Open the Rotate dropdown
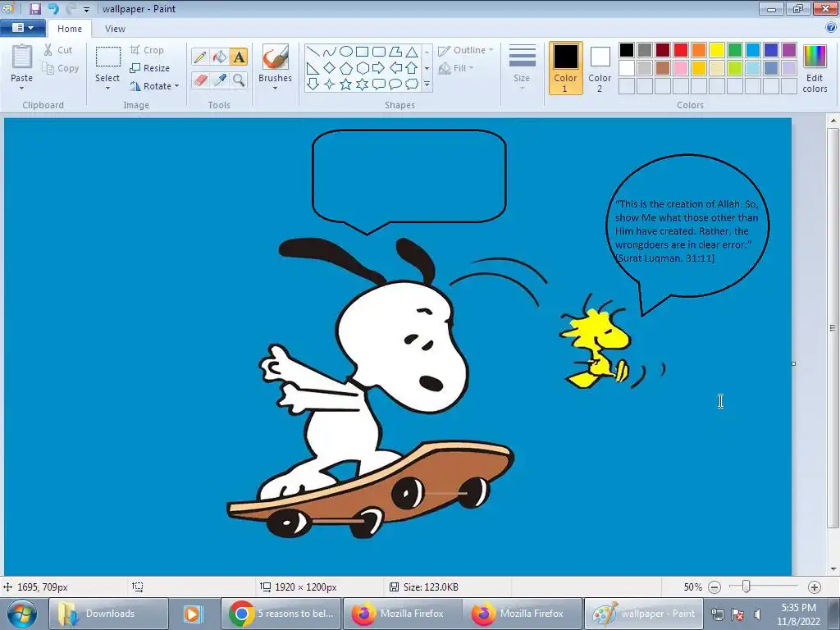 [x=154, y=85]
